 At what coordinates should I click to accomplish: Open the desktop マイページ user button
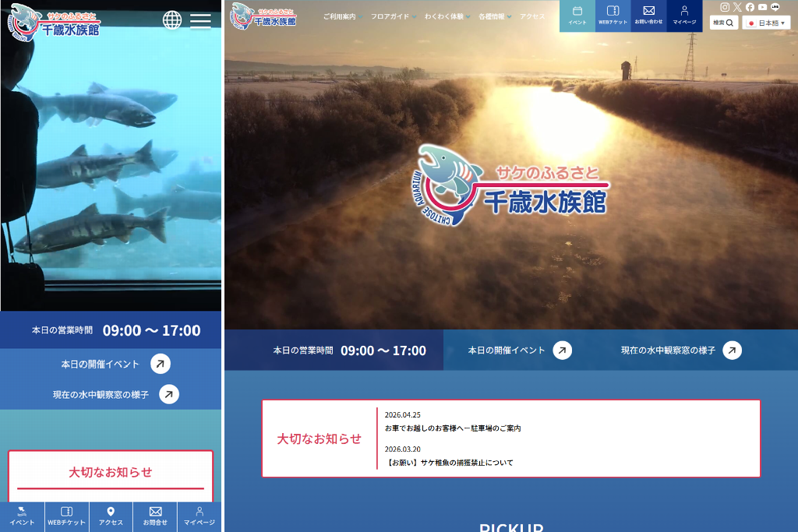click(684, 16)
